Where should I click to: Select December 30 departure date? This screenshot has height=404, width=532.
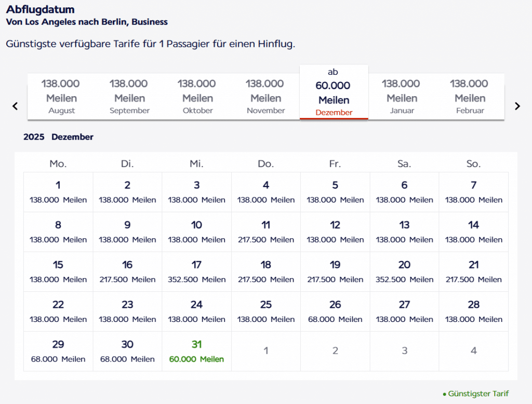tap(127, 351)
